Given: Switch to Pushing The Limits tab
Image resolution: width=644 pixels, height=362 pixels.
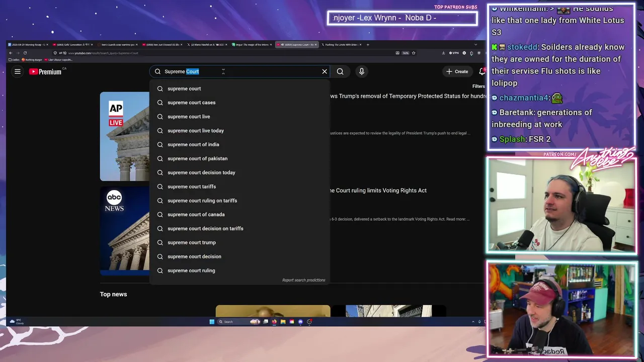Looking at the screenshot, I should coord(342,45).
